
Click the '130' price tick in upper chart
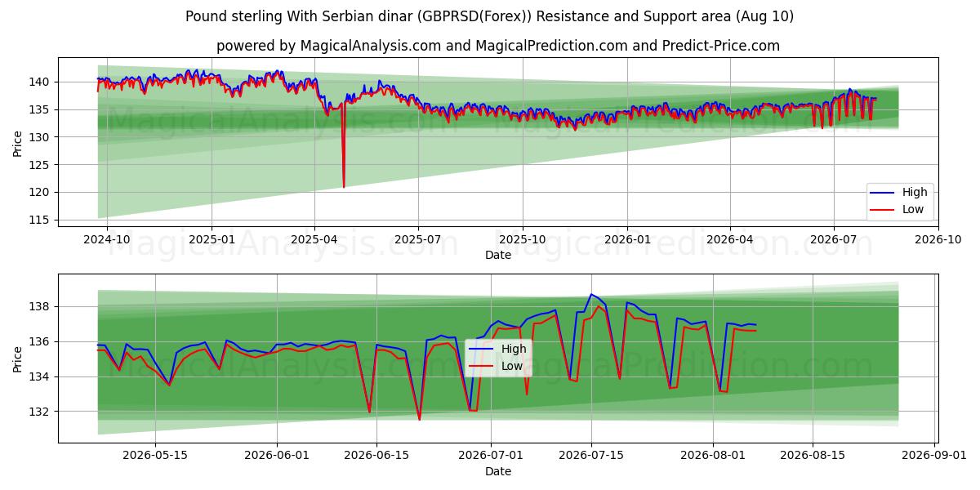coord(41,137)
